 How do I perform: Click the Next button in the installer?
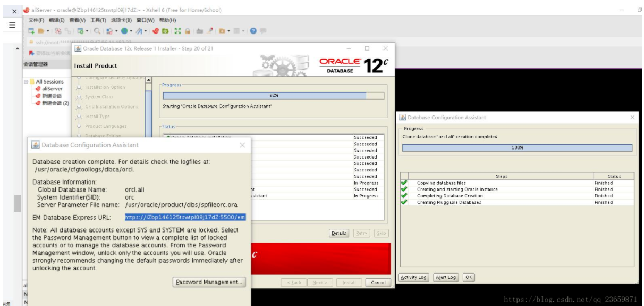[x=320, y=282]
